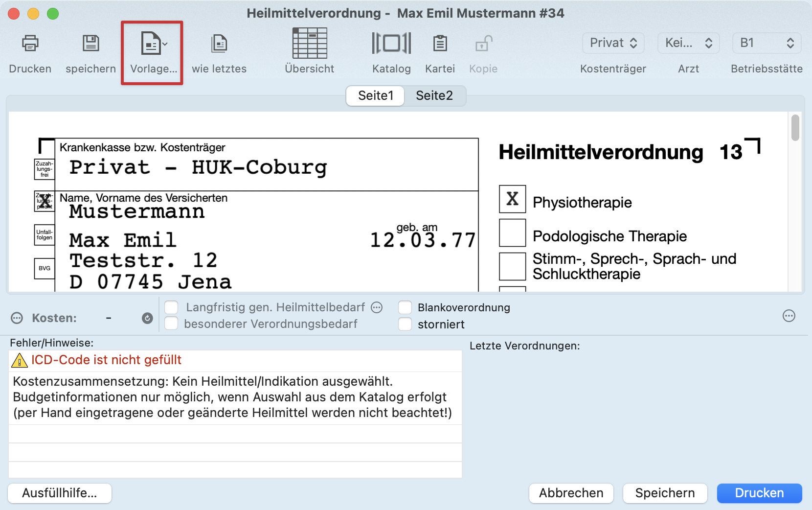Toggle the BVG checkbox on the form
Screen dimensions: 812x510
(x=45, y=268)
